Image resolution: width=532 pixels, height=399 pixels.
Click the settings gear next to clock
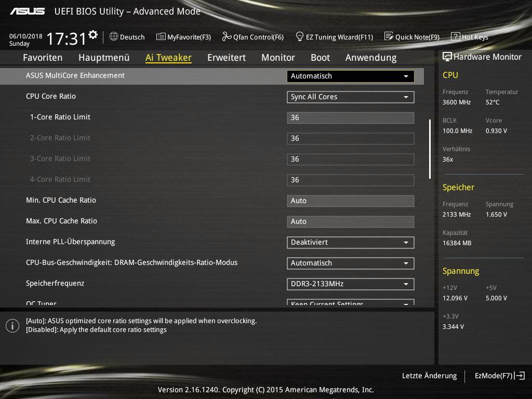tap(93, 35)
